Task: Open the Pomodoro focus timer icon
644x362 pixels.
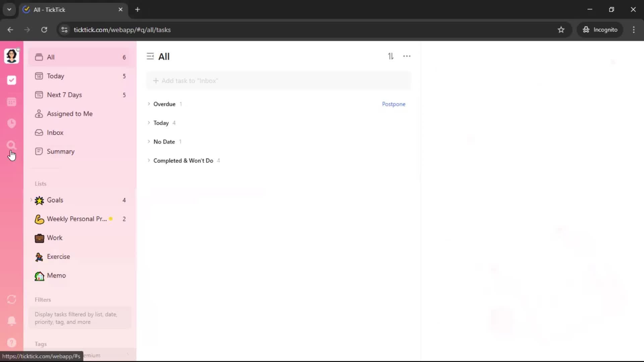Action: (11, 123)
